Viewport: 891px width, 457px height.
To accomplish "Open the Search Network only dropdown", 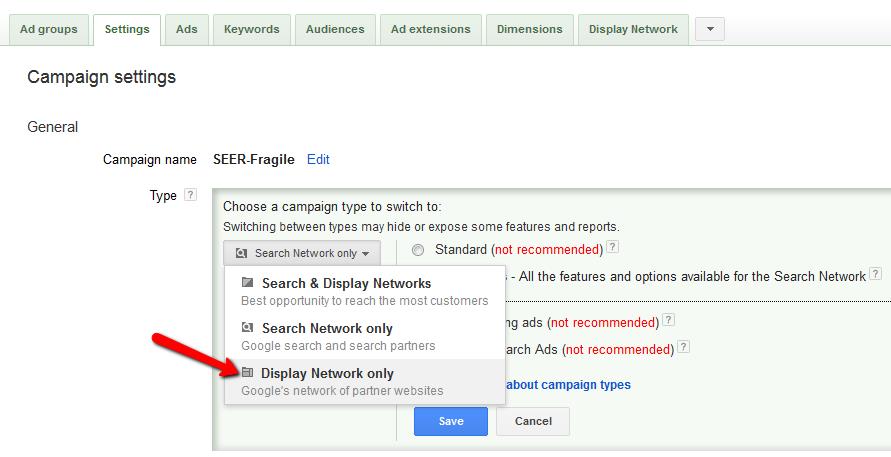I will 303,253.
